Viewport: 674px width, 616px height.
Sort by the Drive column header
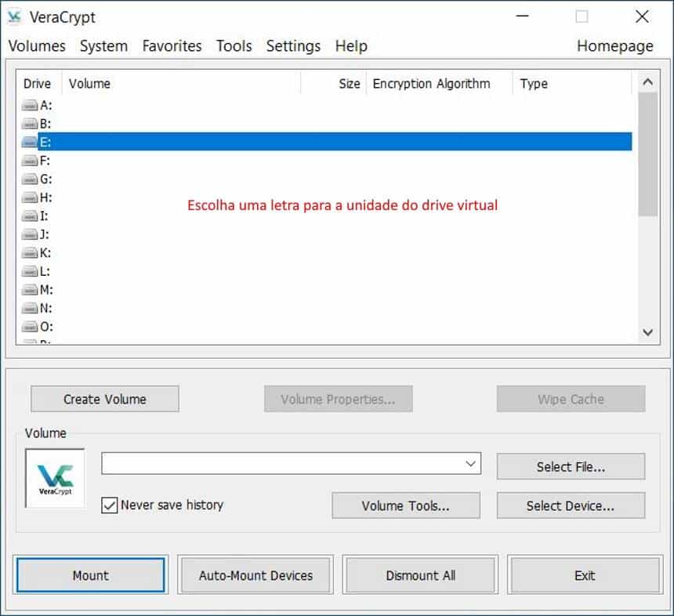[x=39, y=83]
